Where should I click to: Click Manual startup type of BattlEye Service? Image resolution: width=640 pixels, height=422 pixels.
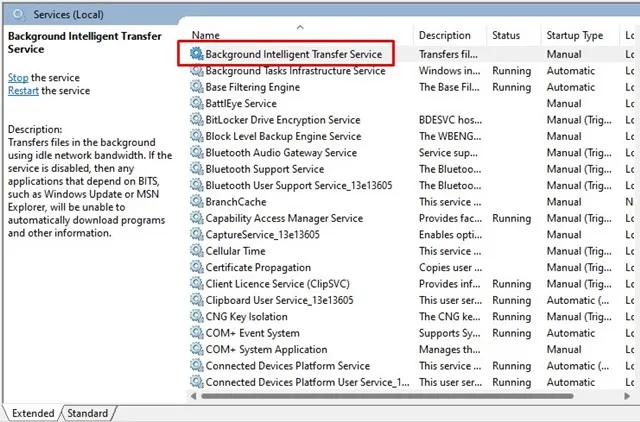[564, 103]
